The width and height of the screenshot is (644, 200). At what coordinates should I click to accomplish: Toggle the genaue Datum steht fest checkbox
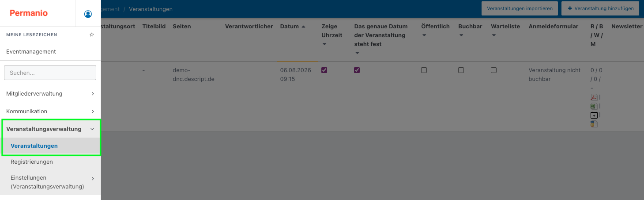357,70
